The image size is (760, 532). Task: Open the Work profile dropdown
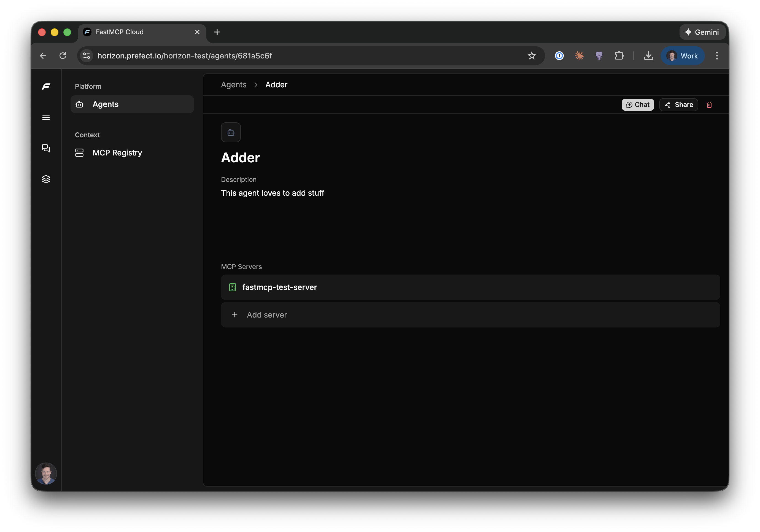pos(683,56)
